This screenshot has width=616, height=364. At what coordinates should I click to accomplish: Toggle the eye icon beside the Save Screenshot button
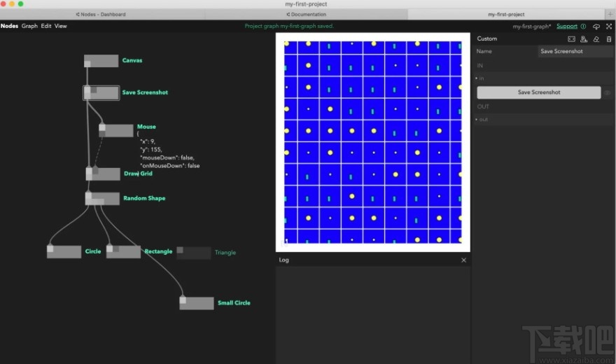click(608, 92)
